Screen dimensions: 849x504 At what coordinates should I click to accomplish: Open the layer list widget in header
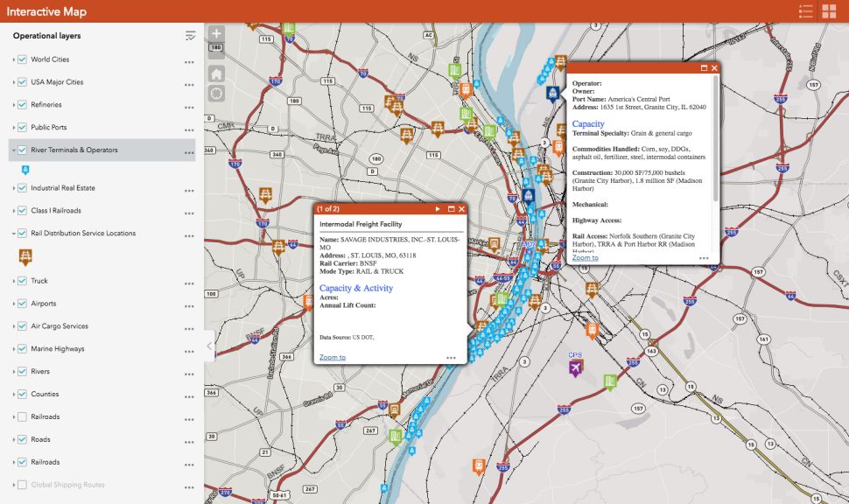click(x=806, y=11)
